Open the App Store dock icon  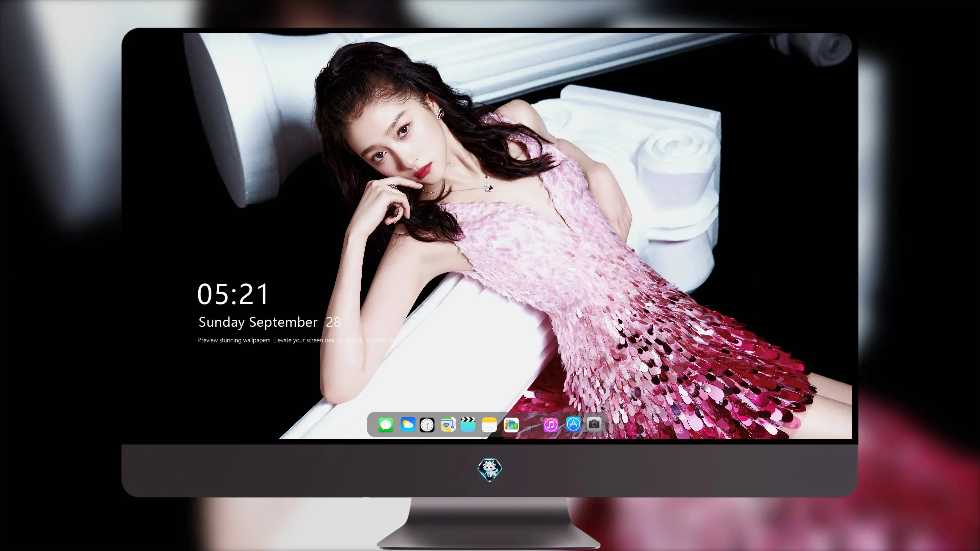(573, 424)
